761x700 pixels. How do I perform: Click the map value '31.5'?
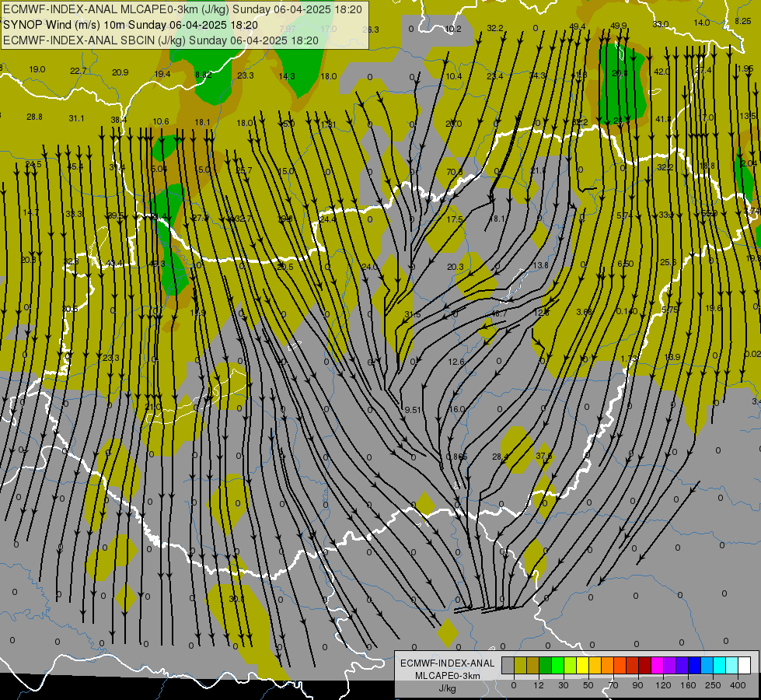click(413, 314)
